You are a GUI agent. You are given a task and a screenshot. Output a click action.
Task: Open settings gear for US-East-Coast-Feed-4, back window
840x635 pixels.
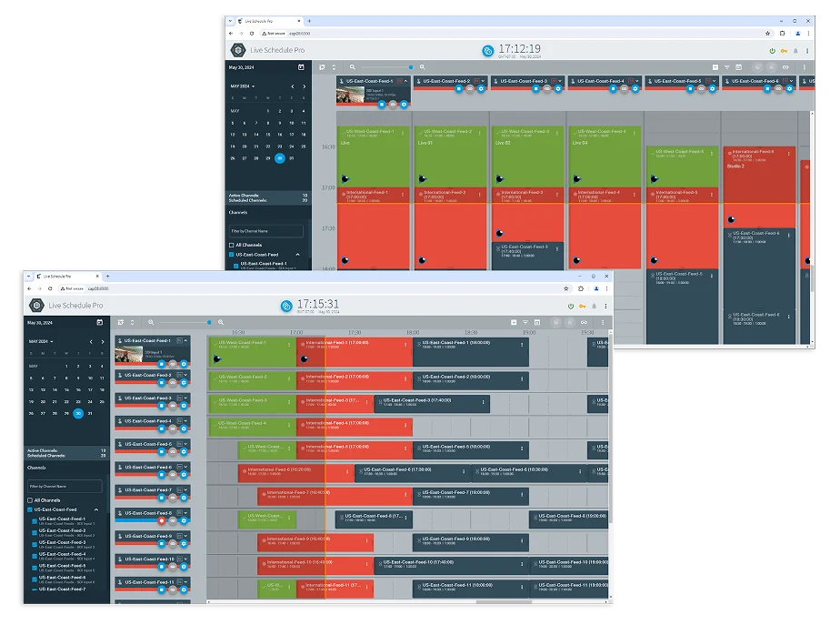(635, 88)
